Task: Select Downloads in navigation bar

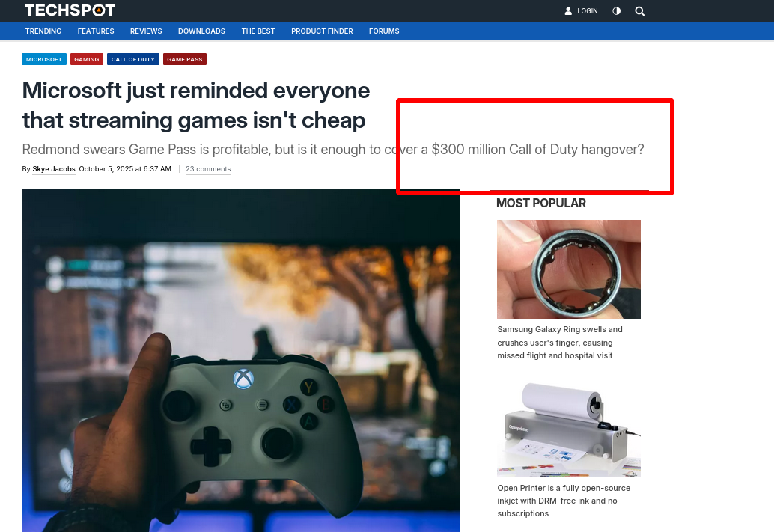Action: tap(201, 31)
